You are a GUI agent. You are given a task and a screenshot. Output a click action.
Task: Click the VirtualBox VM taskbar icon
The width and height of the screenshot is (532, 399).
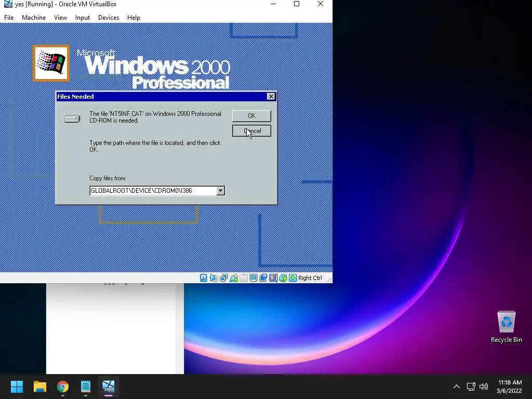point(109,387)
